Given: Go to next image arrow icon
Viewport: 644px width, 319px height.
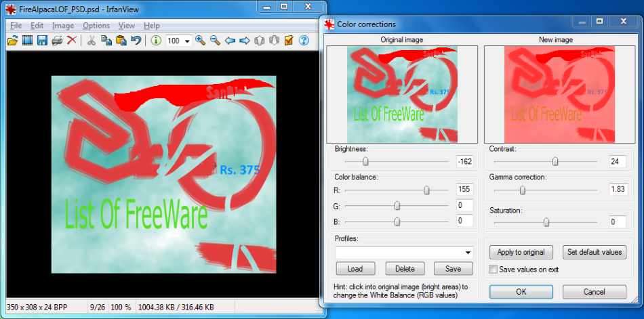Looking at the screenshot, I should 245,40.
